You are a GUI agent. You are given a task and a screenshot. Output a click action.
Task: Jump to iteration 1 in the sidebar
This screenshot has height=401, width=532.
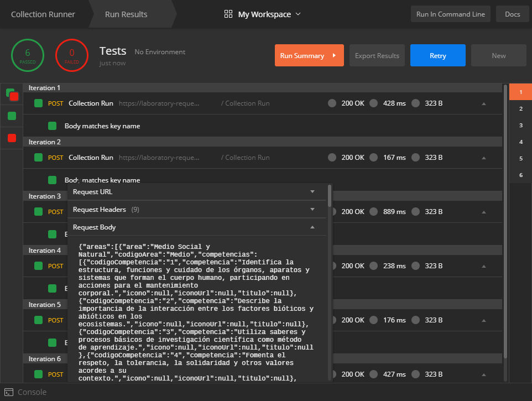(x=520, y=92)
